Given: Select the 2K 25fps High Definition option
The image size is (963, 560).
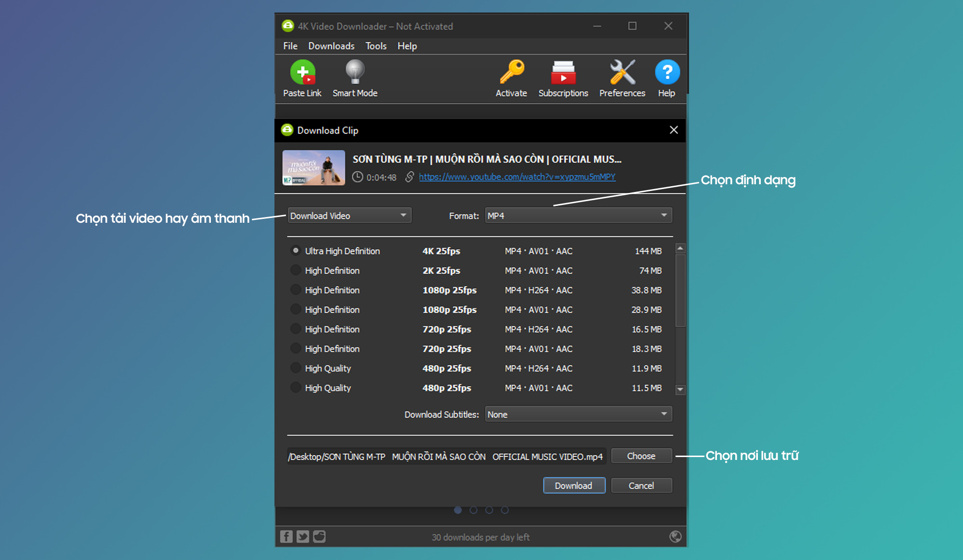Looking at the screenshot, I should coord(296,270).
